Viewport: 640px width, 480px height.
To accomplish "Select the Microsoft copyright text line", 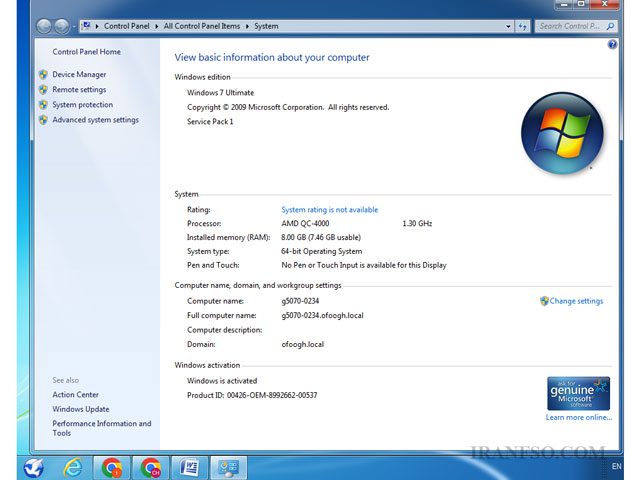I will tap(288, 107).
